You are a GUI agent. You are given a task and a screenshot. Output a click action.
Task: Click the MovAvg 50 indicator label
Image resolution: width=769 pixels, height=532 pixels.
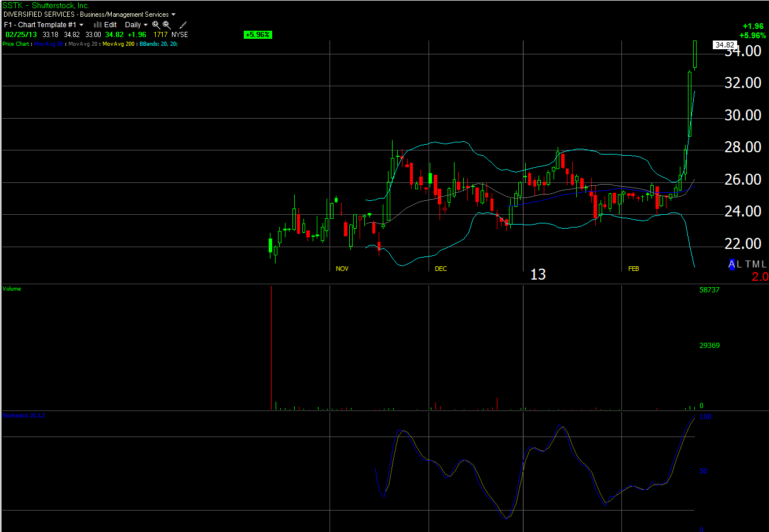49,44
